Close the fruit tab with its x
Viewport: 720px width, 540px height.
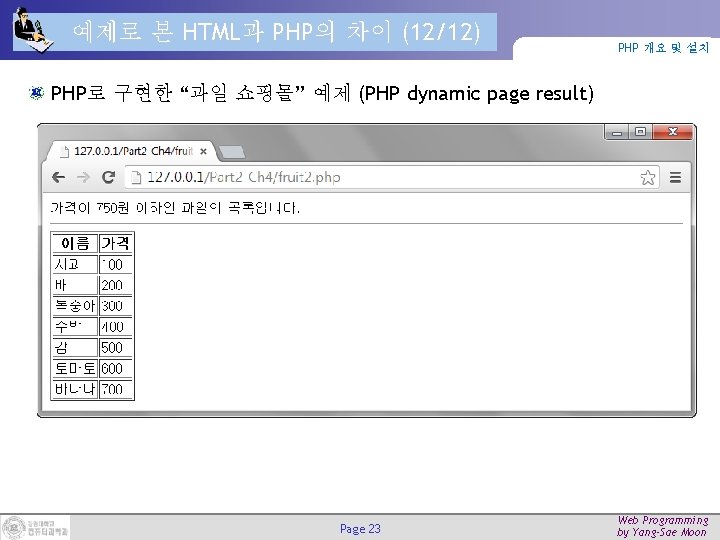pyautogui.click(x=203, y=151)
